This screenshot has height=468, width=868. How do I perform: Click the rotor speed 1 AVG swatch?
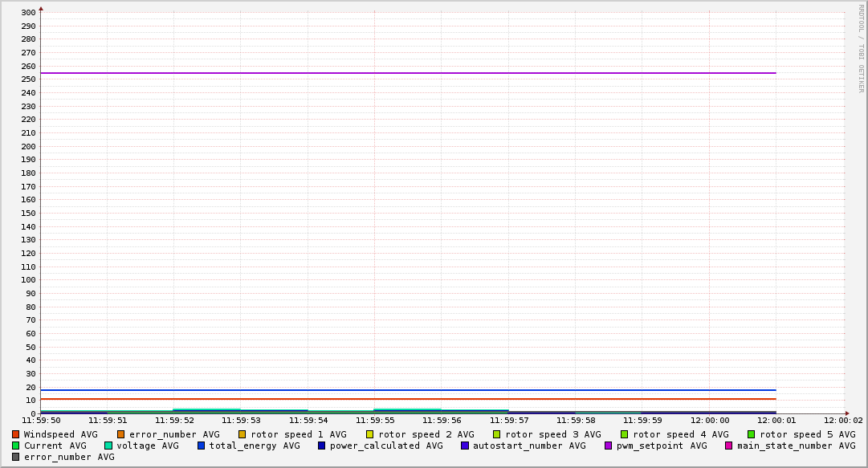click(x=242, y=434)
